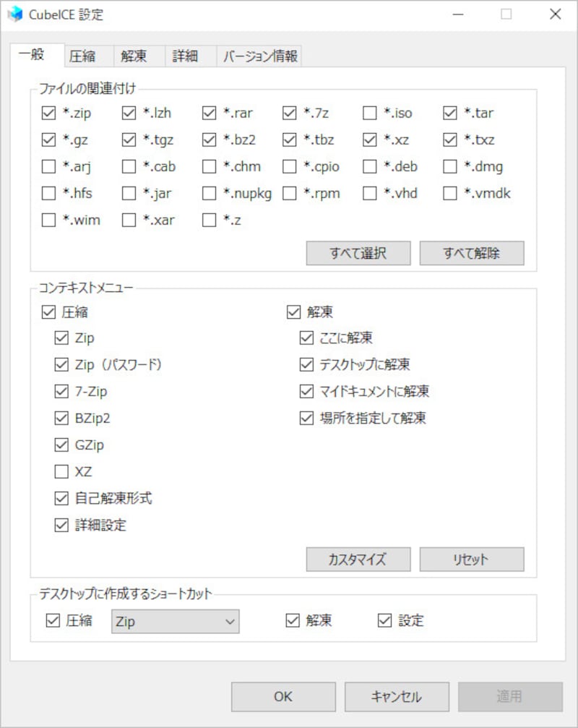Toggle the *.rar file association
This screenshot has width=578, height=728.
coord(210,113)
